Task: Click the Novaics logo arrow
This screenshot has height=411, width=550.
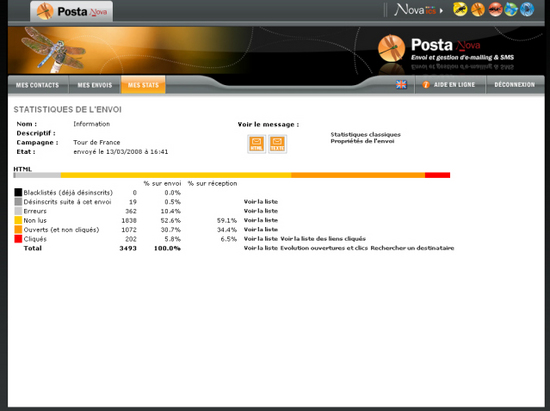Action: click(441, 11)
